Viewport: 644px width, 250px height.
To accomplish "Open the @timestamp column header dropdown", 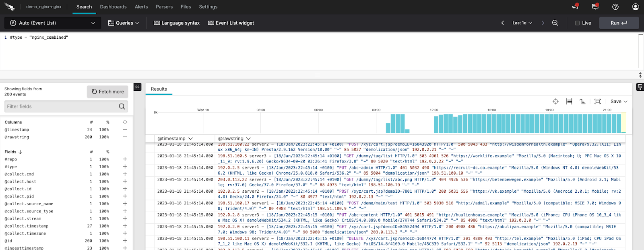I will coord(175,138).
